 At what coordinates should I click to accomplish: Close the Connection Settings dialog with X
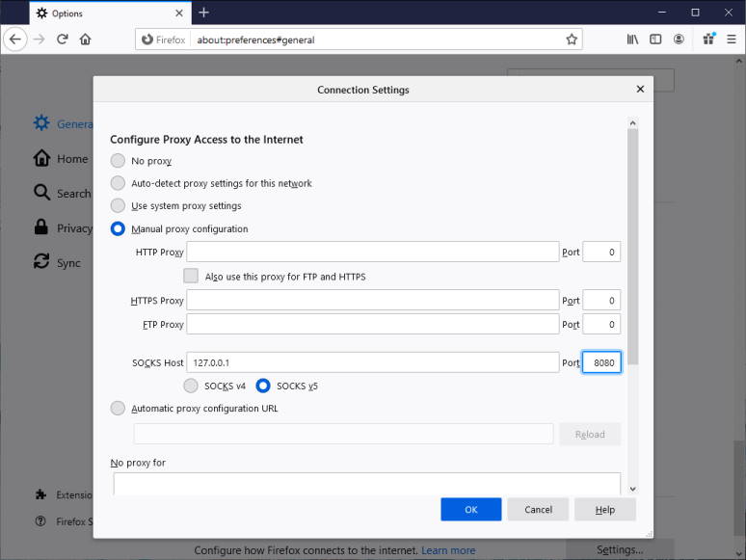point(640,89)
